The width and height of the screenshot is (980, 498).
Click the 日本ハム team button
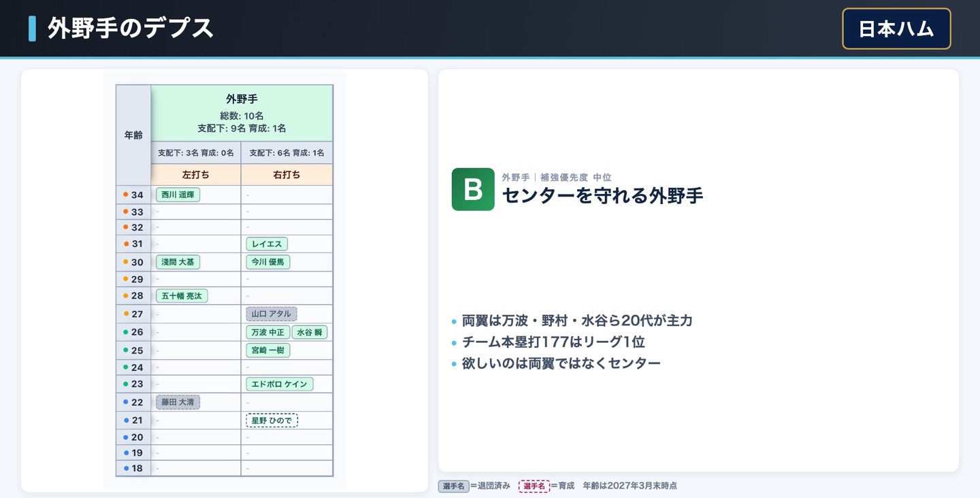[896, 29]
